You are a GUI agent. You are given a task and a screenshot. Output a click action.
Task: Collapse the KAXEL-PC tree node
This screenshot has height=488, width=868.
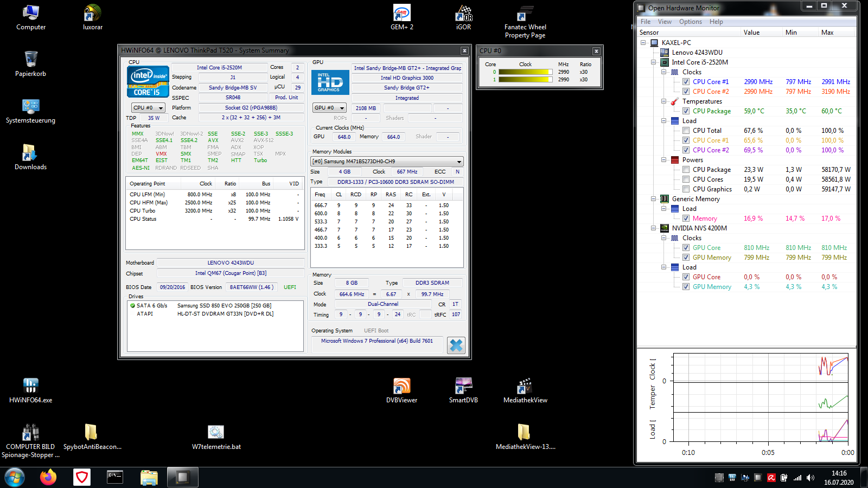click(643, 43)
